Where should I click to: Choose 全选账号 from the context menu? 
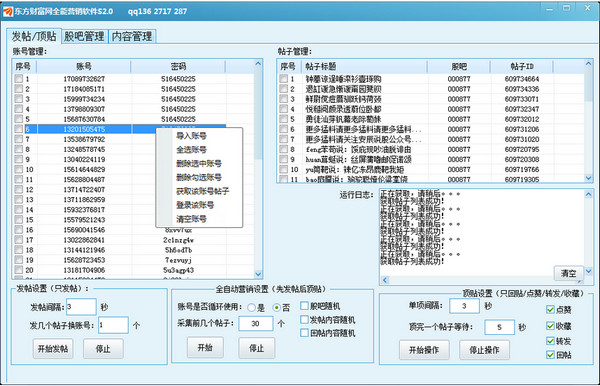(x=191, y=149)
